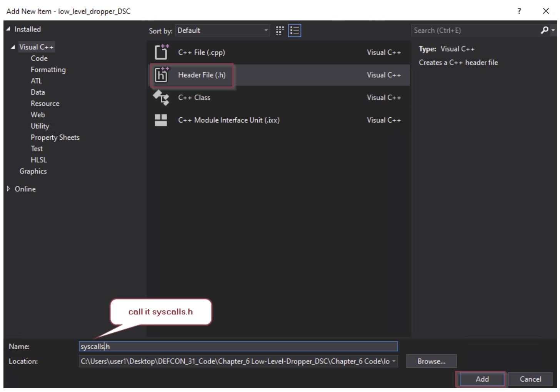The height and width of the screenshot is (392, 560).
Task: Select the Visual C++ tree node
Action: [x=37, y=47]
